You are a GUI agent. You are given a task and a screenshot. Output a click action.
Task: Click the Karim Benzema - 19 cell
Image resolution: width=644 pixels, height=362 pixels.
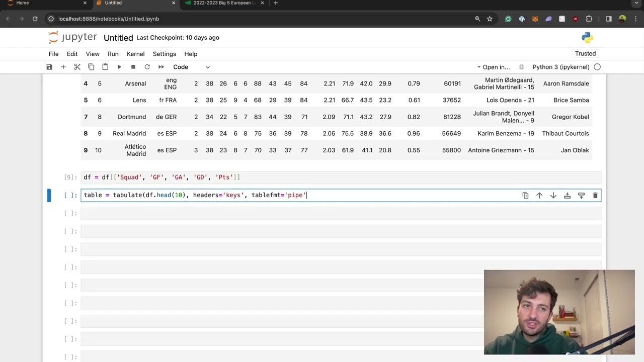pos(506,133)
